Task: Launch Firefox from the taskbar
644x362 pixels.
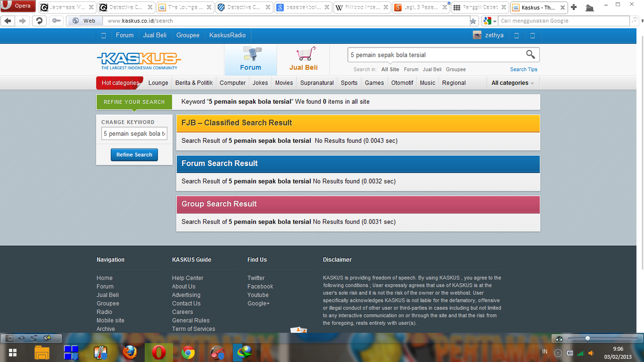Action: [x=130, y=352]
